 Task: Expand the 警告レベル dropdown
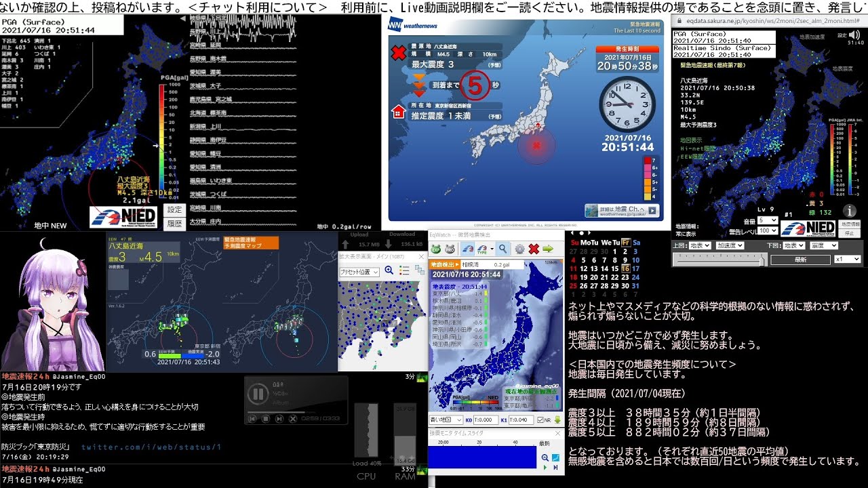point(767,230)
